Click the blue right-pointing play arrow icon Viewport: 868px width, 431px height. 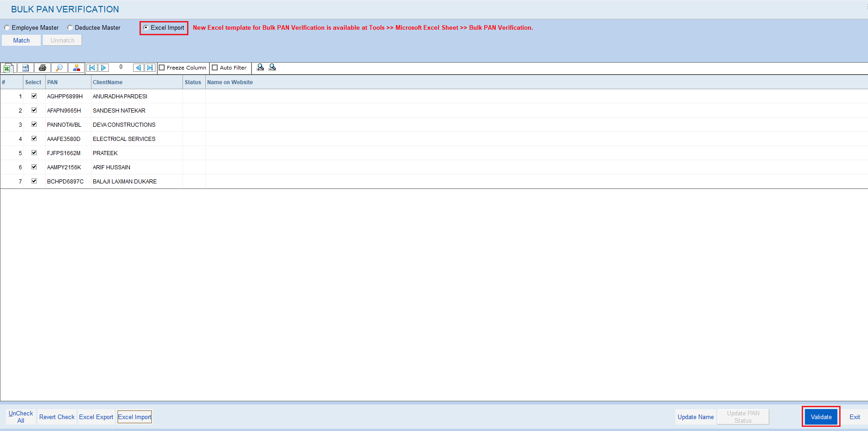pos(103,68)
